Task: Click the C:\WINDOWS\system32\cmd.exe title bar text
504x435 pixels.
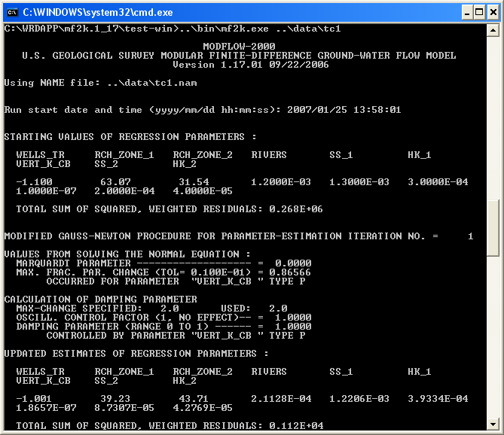Action: [x=98, y=12]
